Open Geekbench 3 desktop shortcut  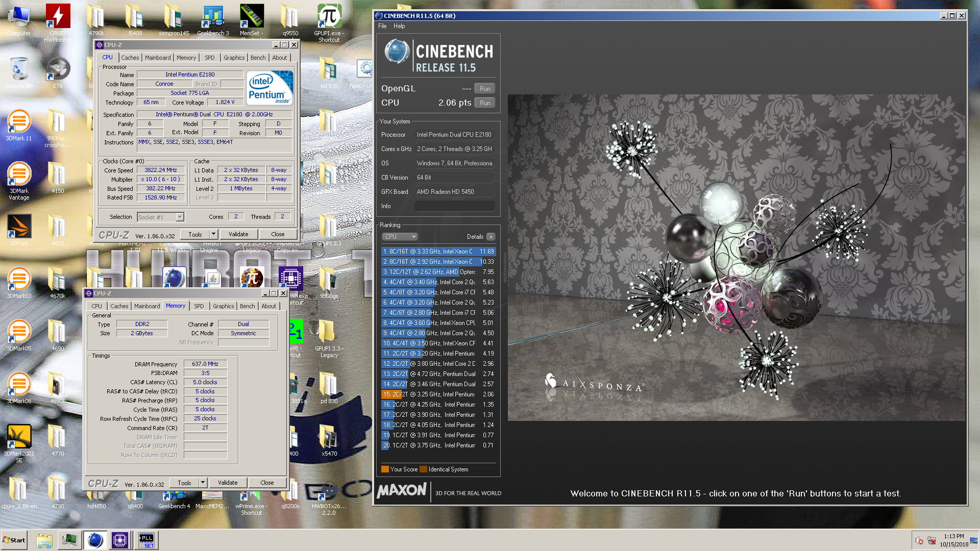[x=213, y=20]
